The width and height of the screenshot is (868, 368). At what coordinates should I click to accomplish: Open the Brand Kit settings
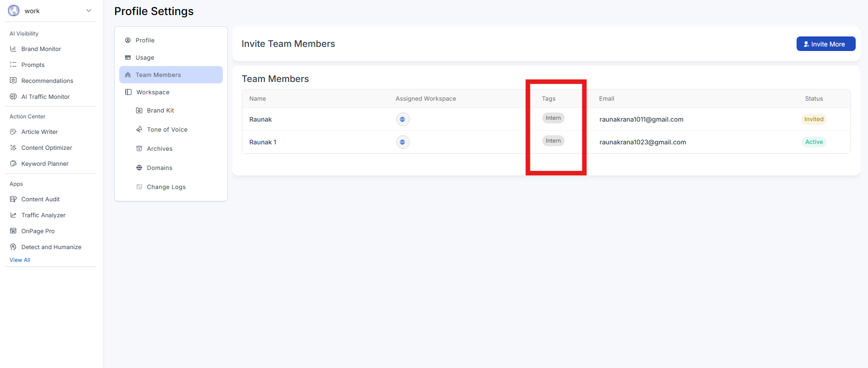[160, 110]
